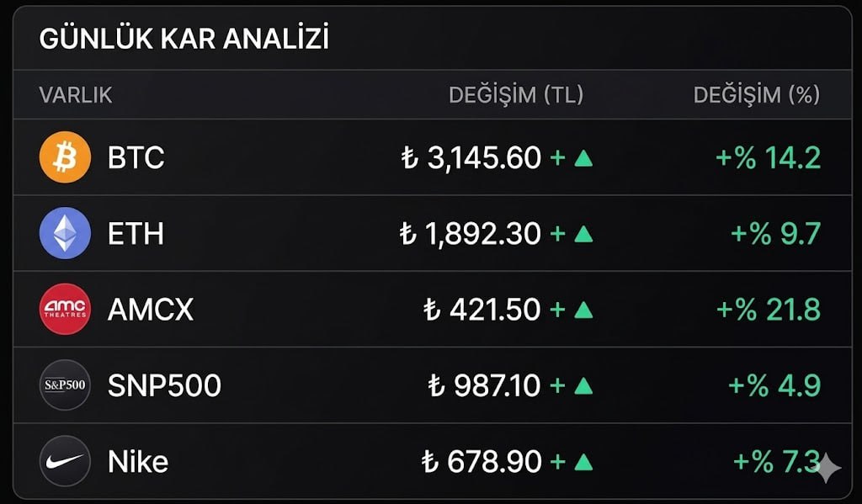Open the AMCX asset name
Viewport: 862px width, 504px height.
[x=151, y=310]
